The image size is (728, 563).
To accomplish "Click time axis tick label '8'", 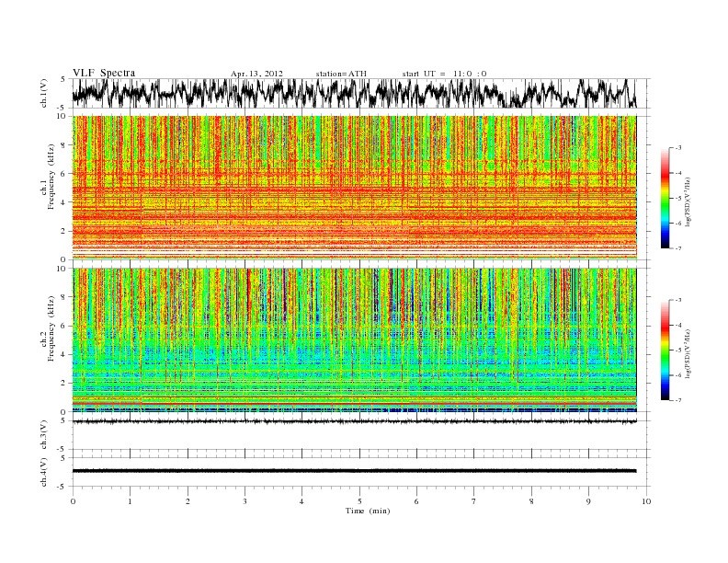I will click(x=531, y=501).
